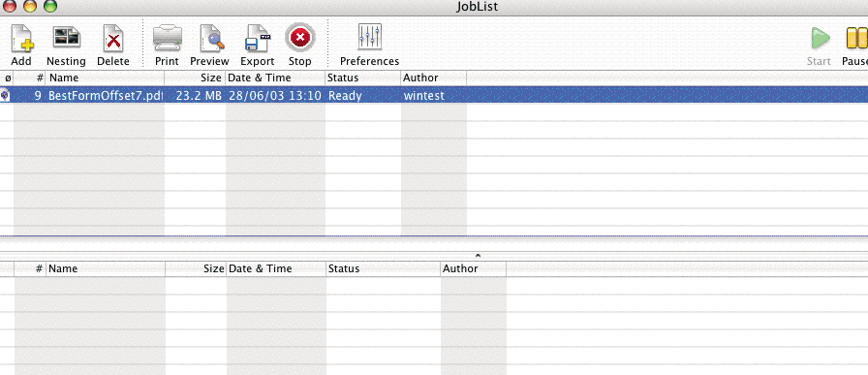Click the 23.2 MB size cell

click(199, 95)
